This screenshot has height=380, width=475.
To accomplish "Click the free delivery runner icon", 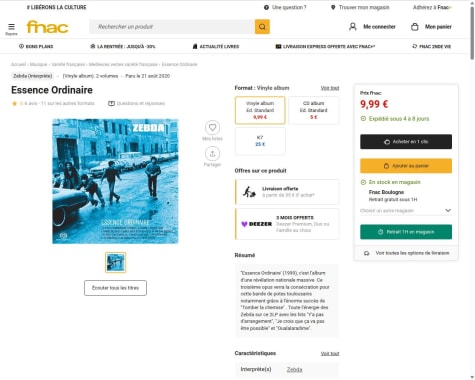I will pos(249,192).
